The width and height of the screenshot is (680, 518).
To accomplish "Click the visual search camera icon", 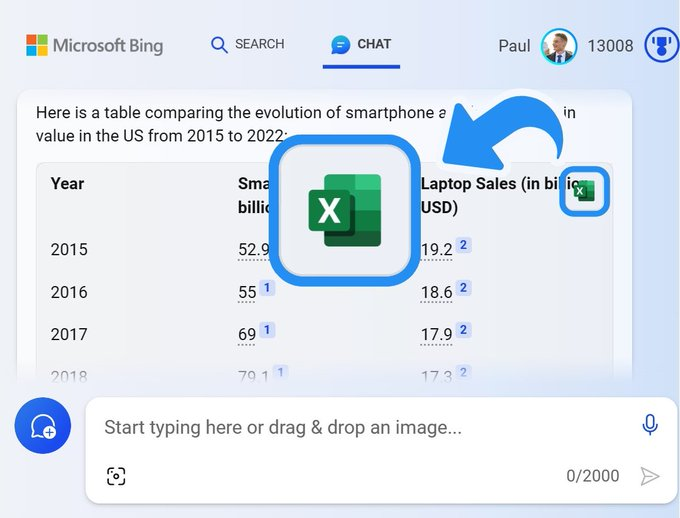I will pos(117,476).
